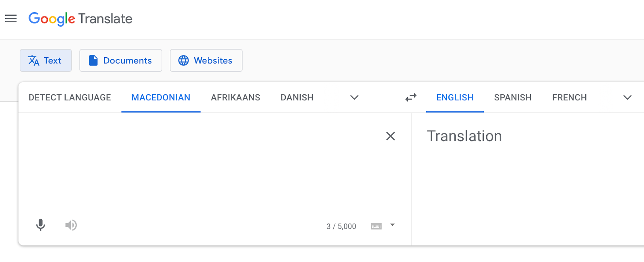Image resolution: width=644 pixels, height=262 pixels.
Task: Open the hamburger main menu
Action: pos(11,19)
